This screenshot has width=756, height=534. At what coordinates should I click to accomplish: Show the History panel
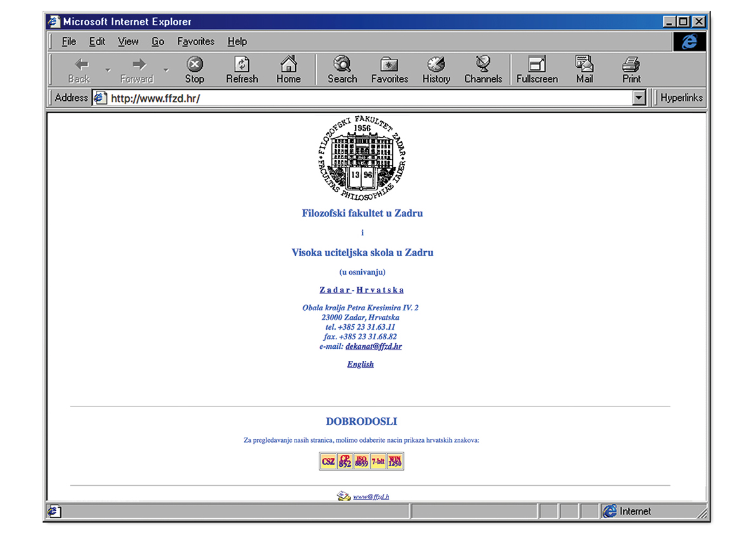click(436, 69)
